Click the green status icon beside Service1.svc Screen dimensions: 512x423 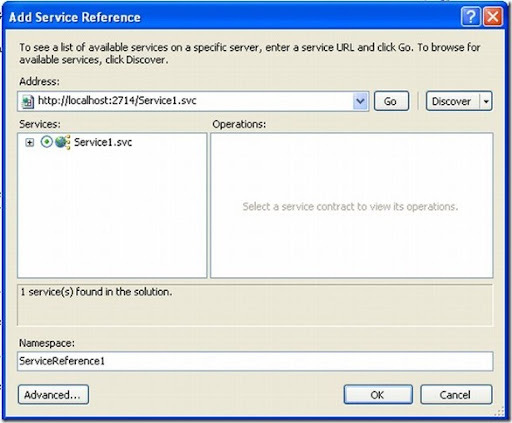(x=47, y=142)
